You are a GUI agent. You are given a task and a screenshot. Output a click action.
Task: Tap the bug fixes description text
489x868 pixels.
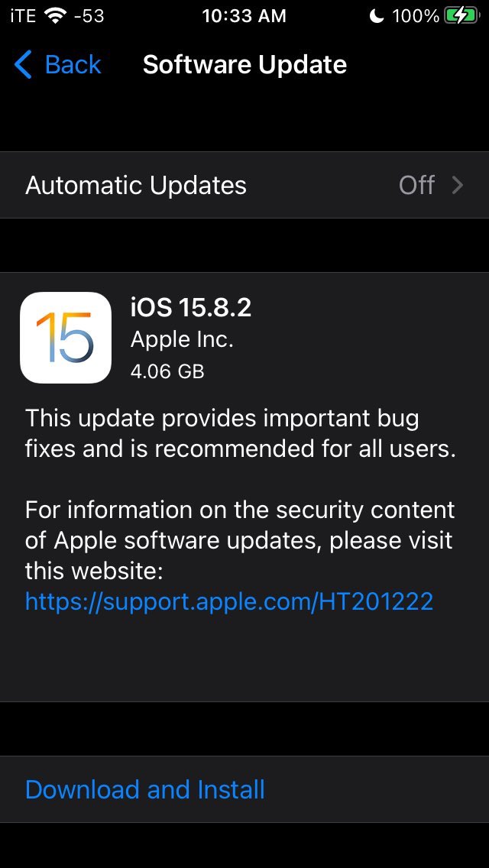(x=241, y=433)
